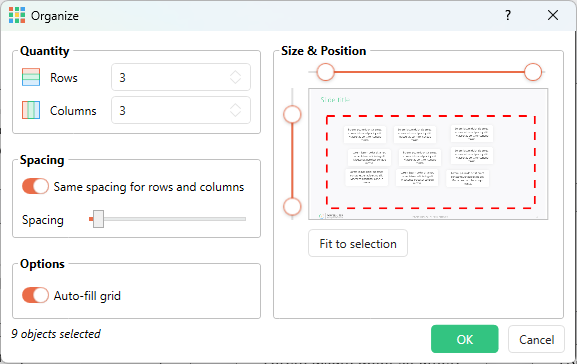Click the left handle of horizontal position slider
The width and height of the screenshot is (577, 364).
pos(326,72)
